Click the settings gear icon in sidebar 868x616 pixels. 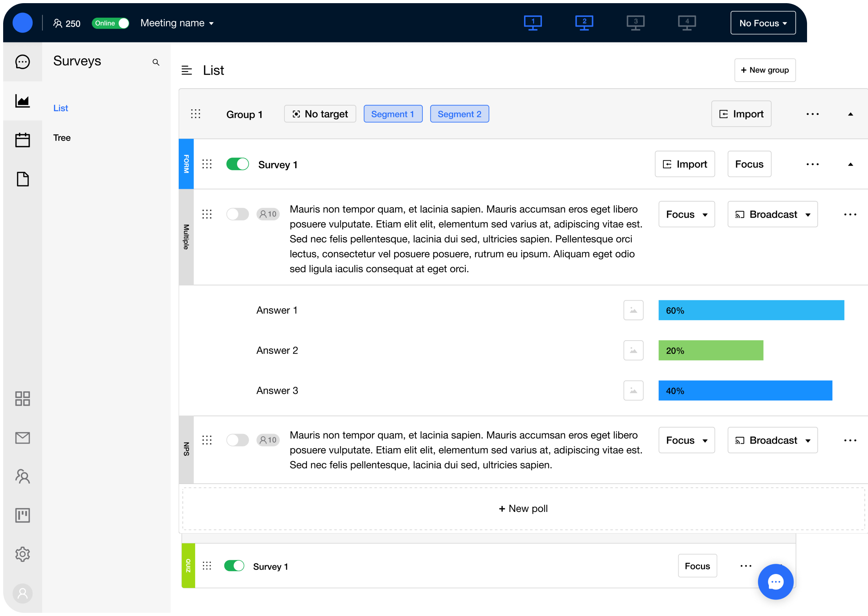(22, 555)
